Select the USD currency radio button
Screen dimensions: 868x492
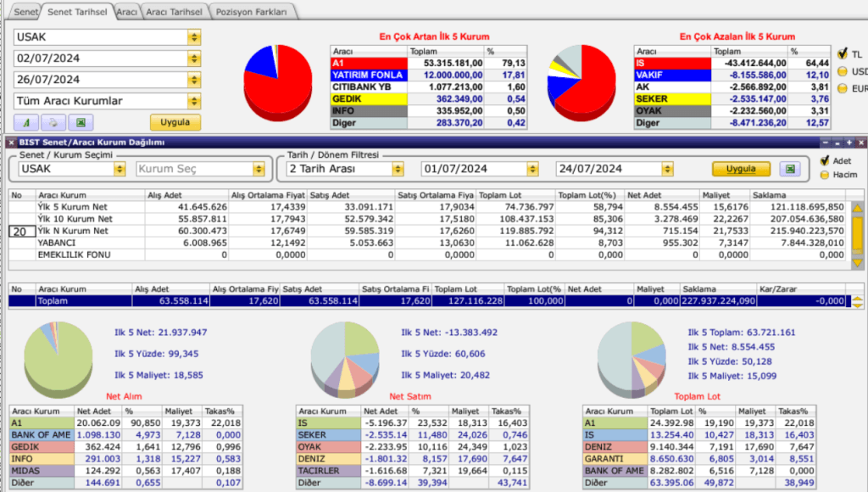[x=843, y=71]
